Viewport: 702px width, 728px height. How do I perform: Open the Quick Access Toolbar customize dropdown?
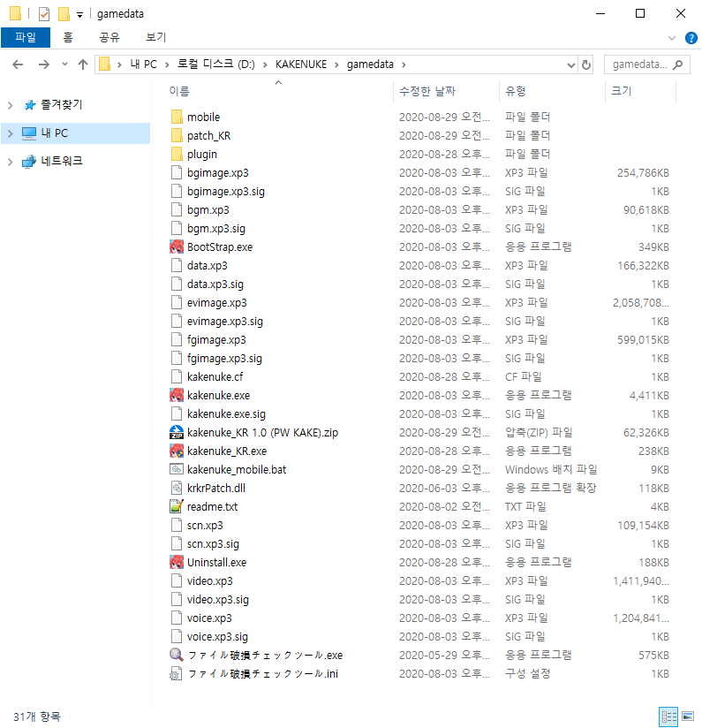coord(79,15)
